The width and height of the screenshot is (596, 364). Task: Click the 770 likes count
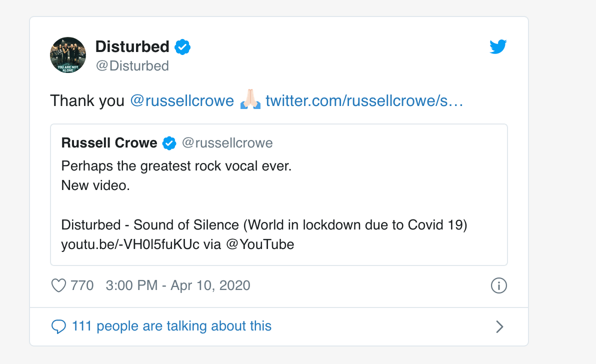pos(82,285)
